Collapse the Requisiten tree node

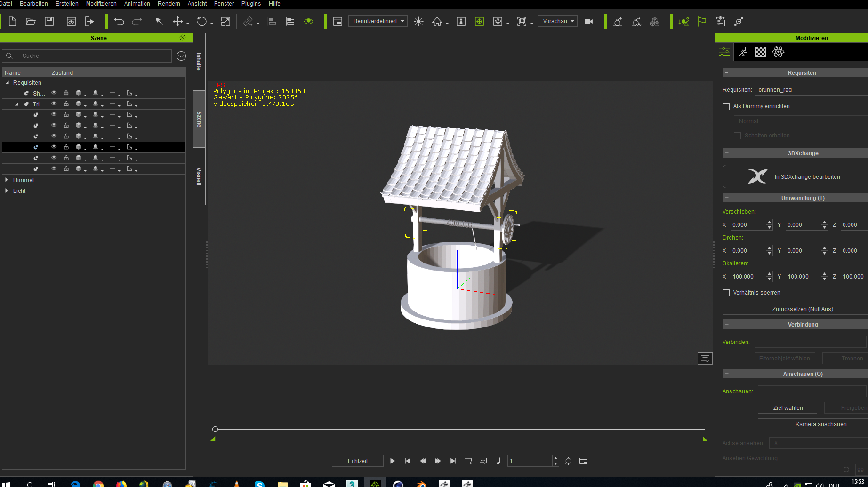point(7,83)
